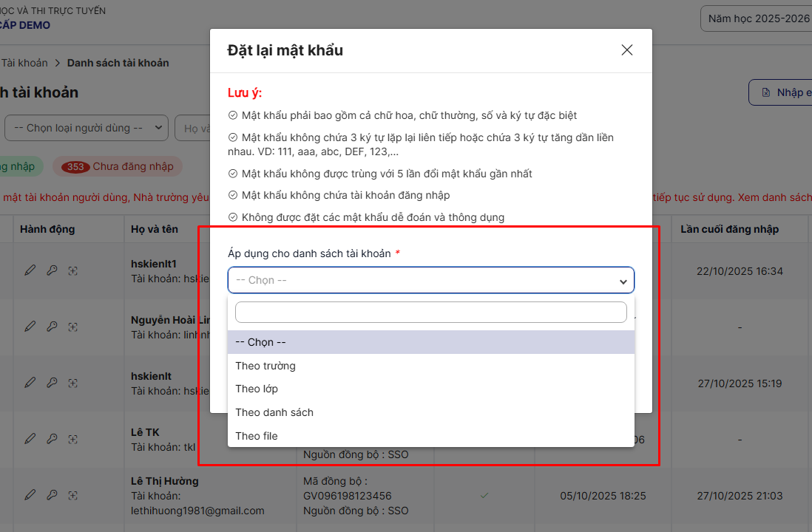Collapse the Áp dụng cho danh sách dropdown

click(x=430, y=281)
